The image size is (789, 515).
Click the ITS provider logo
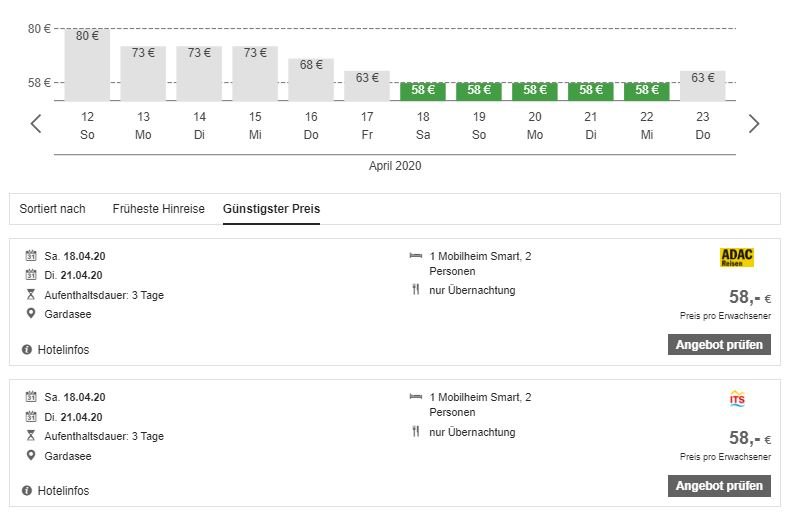[737, 400]
